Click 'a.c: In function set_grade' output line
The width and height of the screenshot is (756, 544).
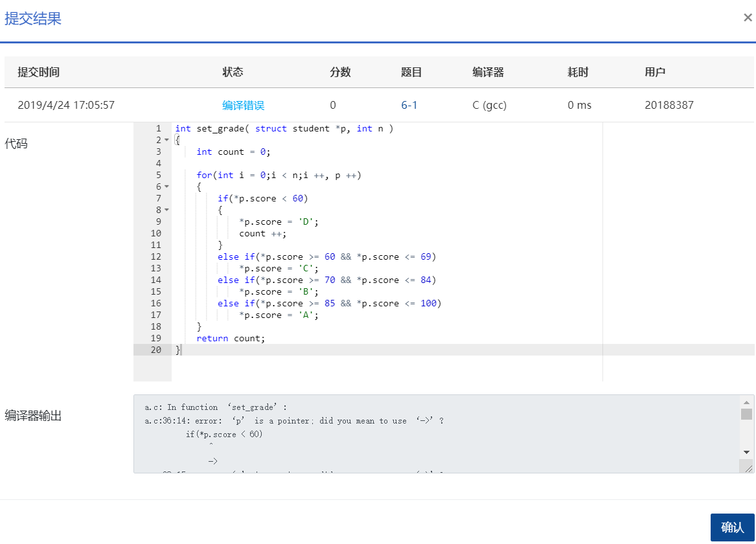coord(216,407)
